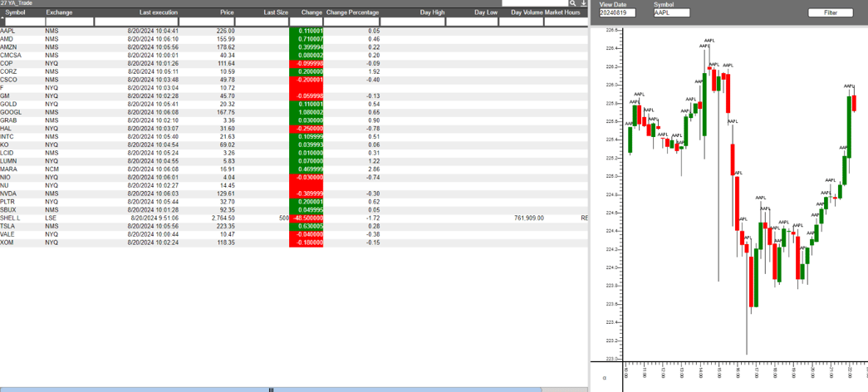
Task: Focus the Price column filter box
Action: (207, 22)
